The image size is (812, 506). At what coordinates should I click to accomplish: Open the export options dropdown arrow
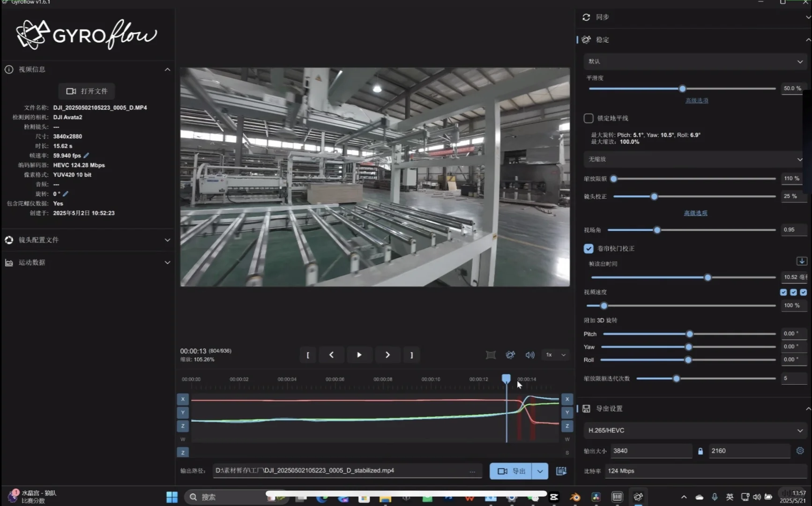click(x=540, y=471)
